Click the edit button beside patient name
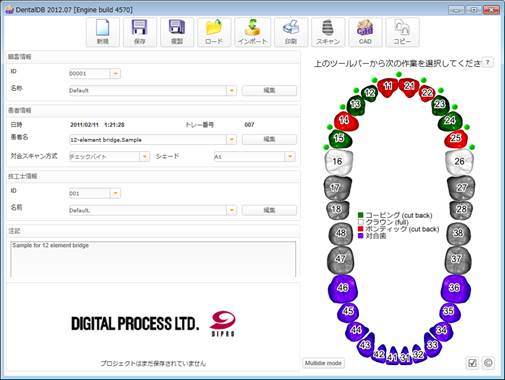 click(x=269, y=139)
